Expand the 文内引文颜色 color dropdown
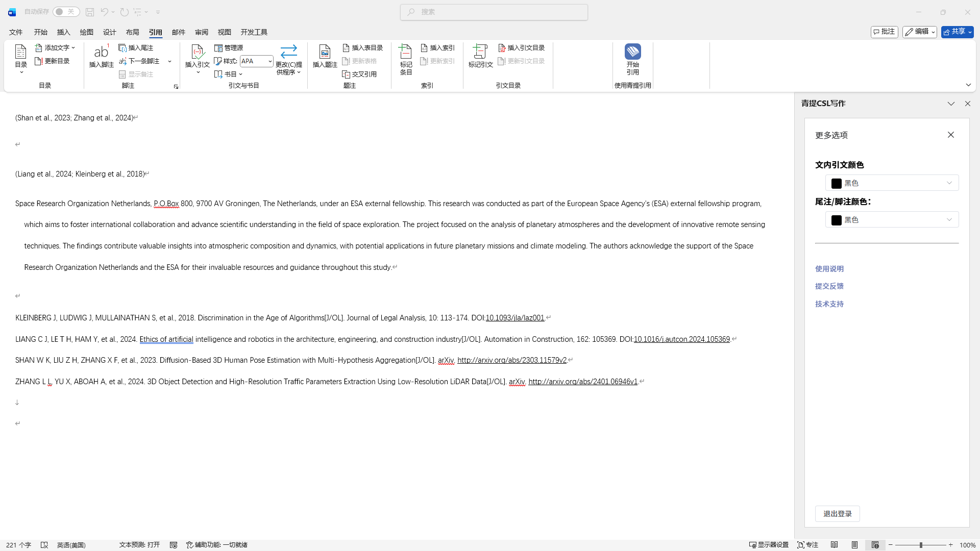Viewport: 980px width, 551px height. (892, 183)
